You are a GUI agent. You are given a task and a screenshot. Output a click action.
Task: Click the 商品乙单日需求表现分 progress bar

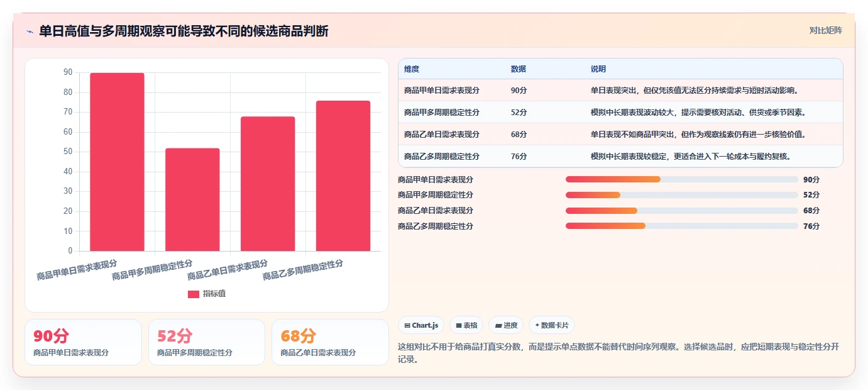pos(682,210)
